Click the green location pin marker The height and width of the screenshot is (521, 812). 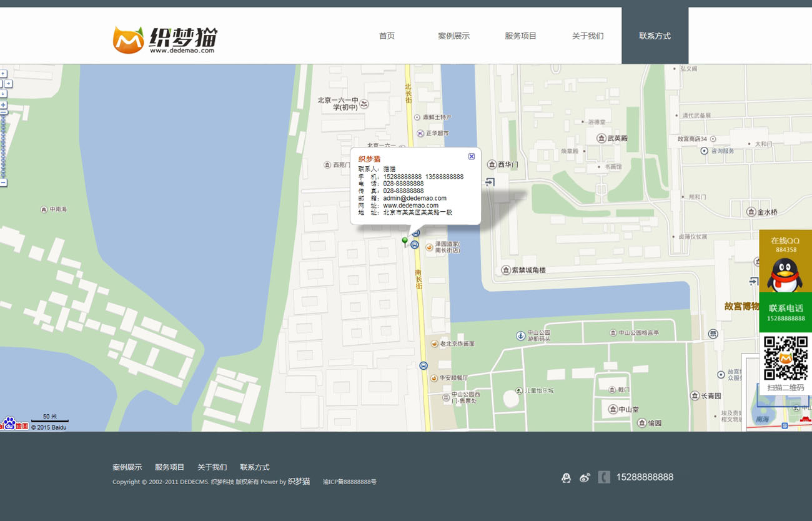pyautogui.click(x=405, y=241)
